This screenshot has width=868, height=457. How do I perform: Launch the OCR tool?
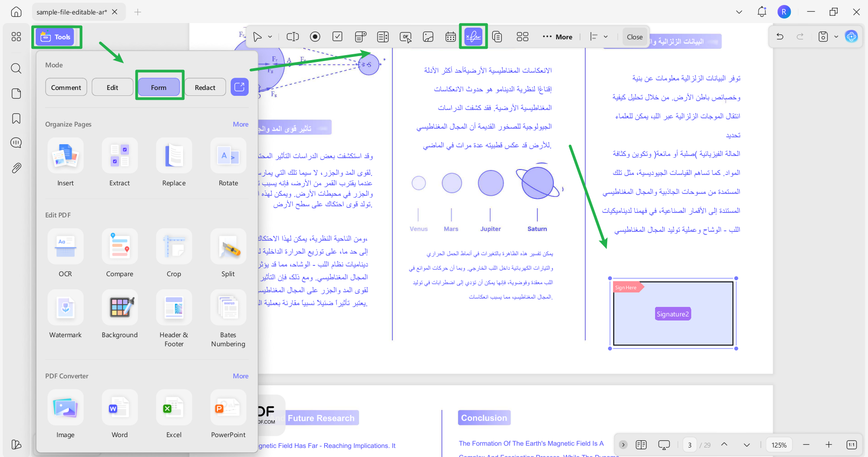click(x=66, y=254)
